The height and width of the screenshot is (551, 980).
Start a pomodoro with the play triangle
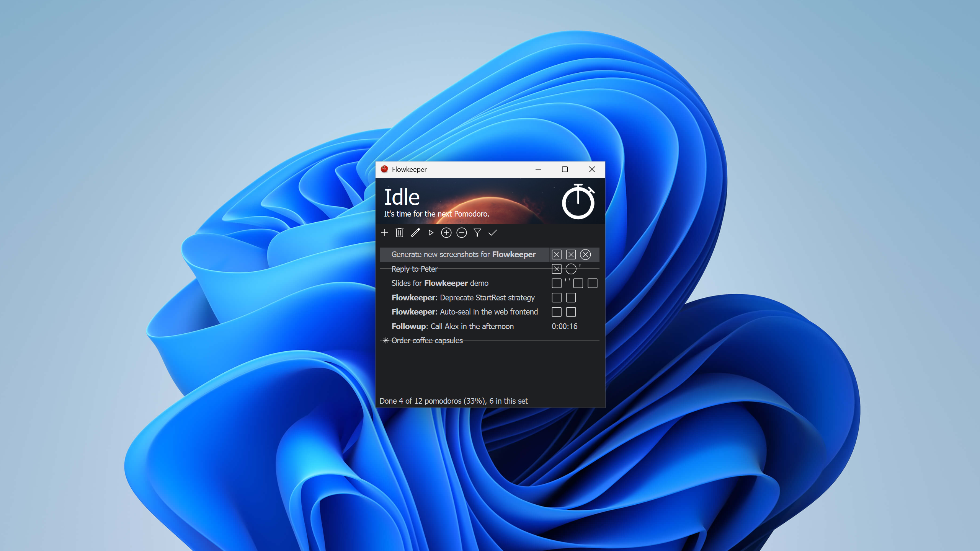coord(431,233)
